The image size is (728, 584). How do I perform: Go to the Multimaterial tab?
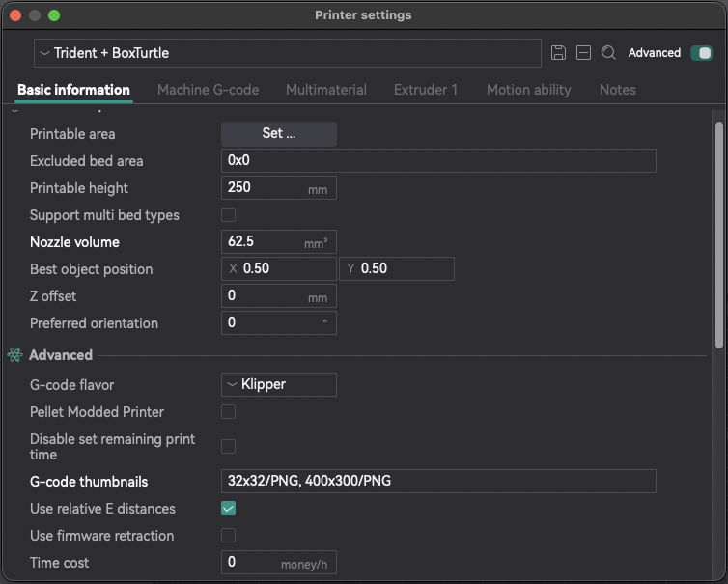326,90
